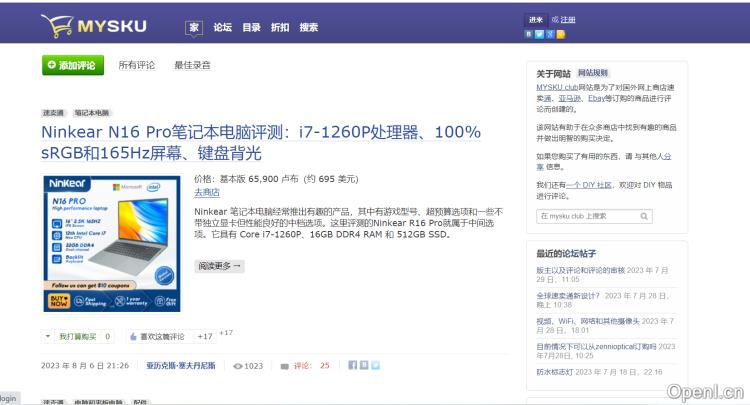Open the MYSKU club link in sidebar
750x405 pixels.
[557, 88]
